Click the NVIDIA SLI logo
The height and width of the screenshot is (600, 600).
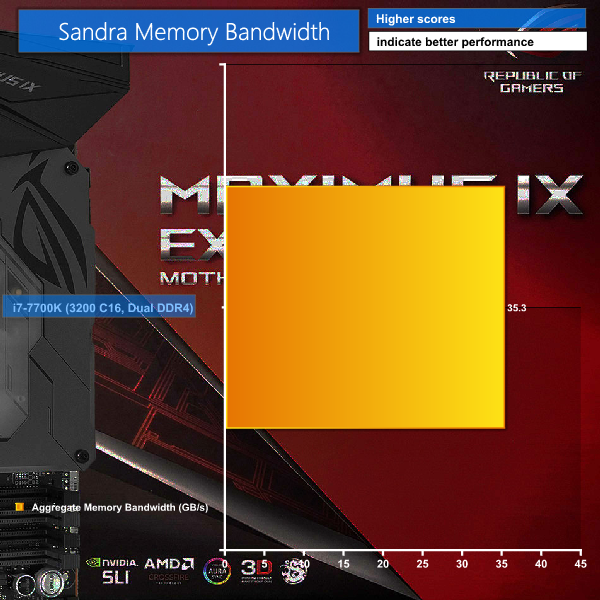tap(112, 571)
